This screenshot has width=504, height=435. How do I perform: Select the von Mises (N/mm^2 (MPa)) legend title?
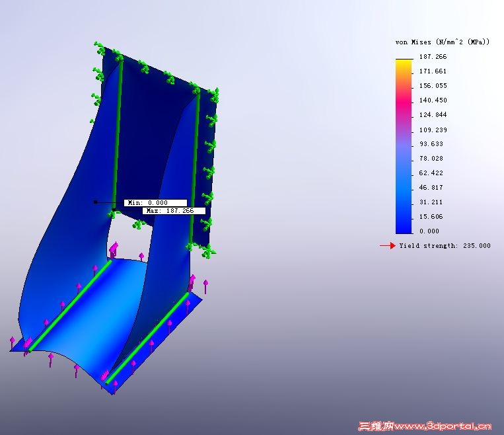click(443, 42)
